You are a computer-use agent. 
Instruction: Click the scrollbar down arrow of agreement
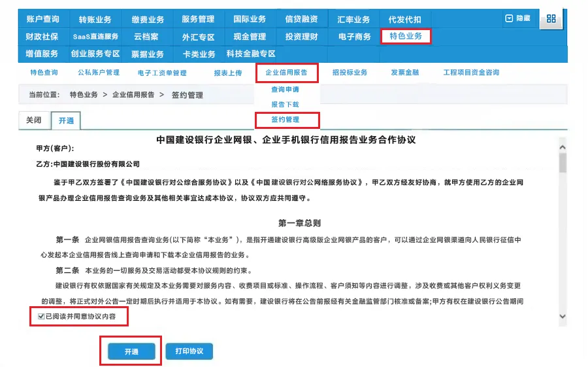pos(563,316)
